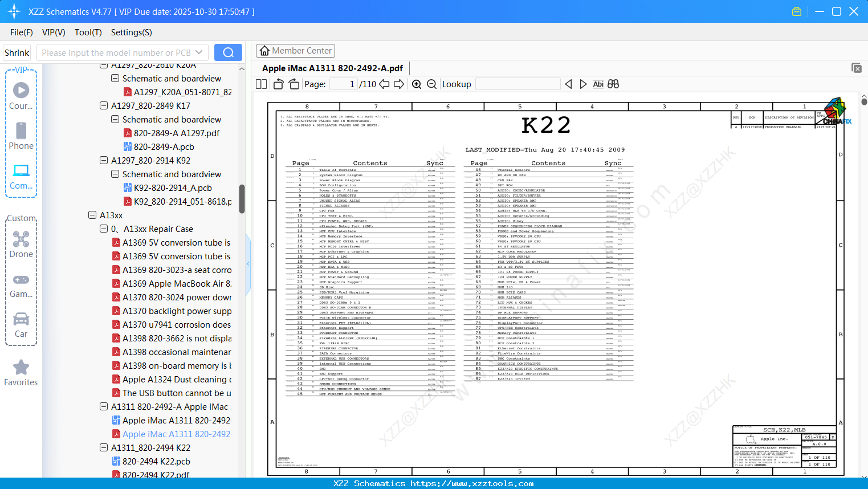Rotate the page counterclockwise
This screenshot has width=868, height=489.
tap(278, 84)
